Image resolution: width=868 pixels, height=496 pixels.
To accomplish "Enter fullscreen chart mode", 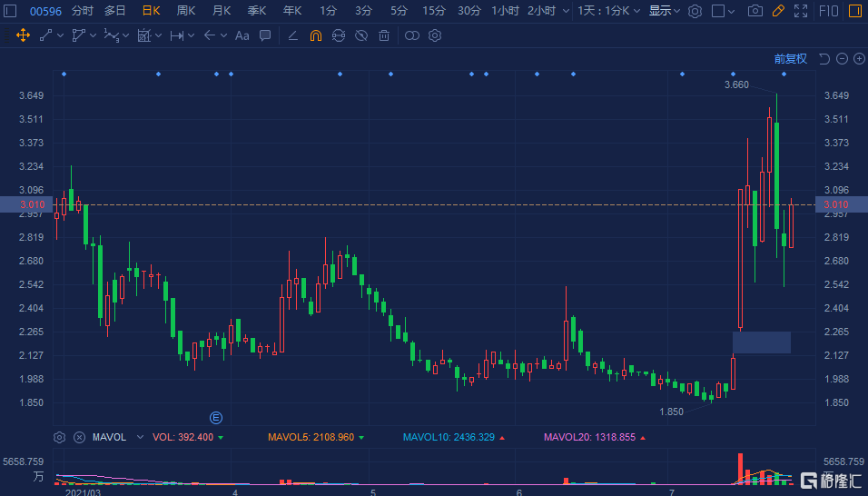I will [800, 11].
